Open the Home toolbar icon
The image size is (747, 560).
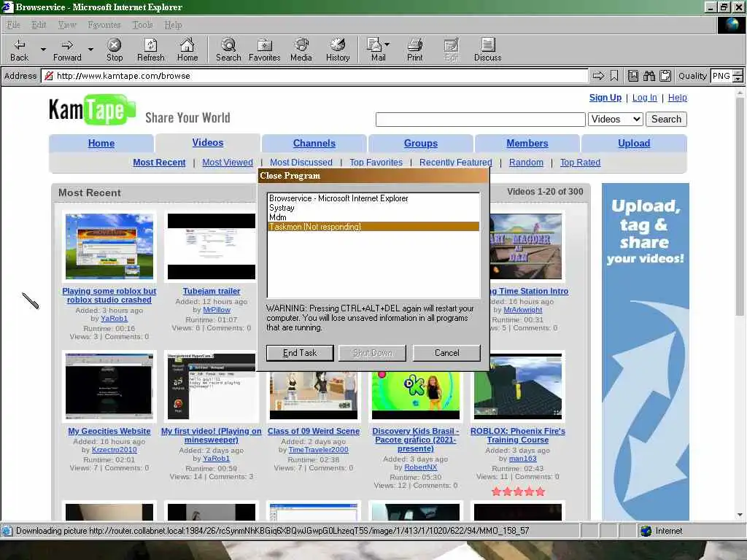pos(187,50)
